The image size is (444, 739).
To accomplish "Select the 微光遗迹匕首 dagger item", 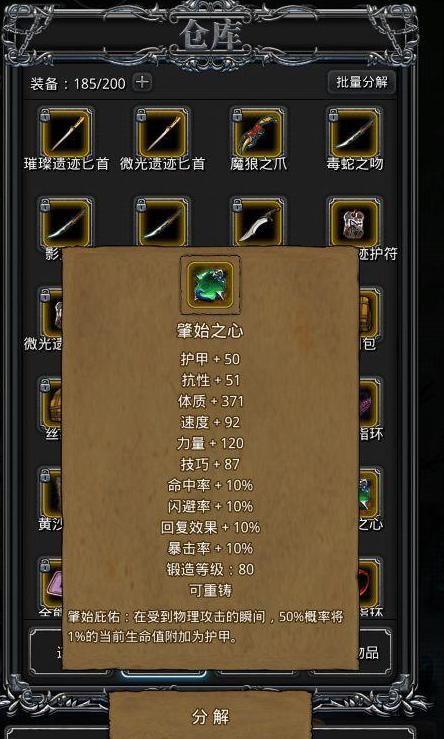I will 163,134.
